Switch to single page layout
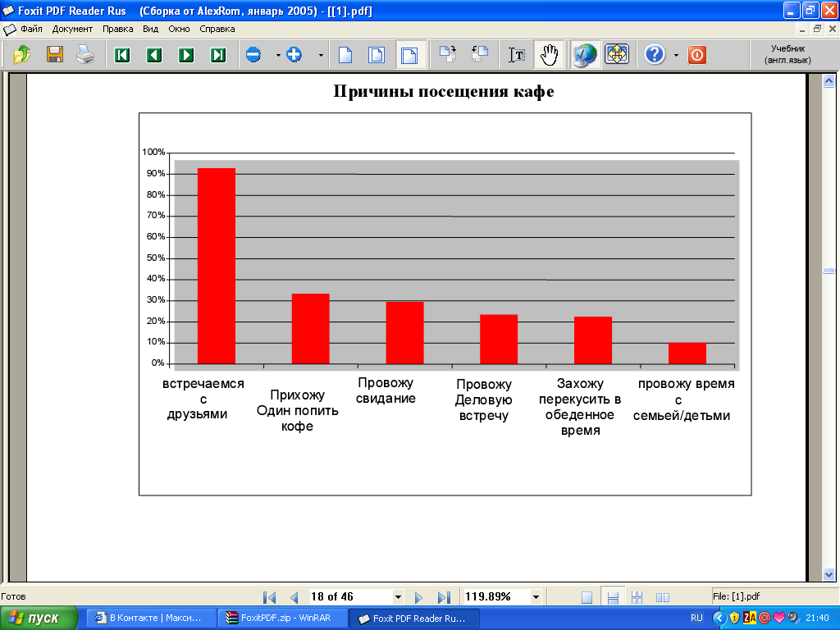 pos(587,597)
